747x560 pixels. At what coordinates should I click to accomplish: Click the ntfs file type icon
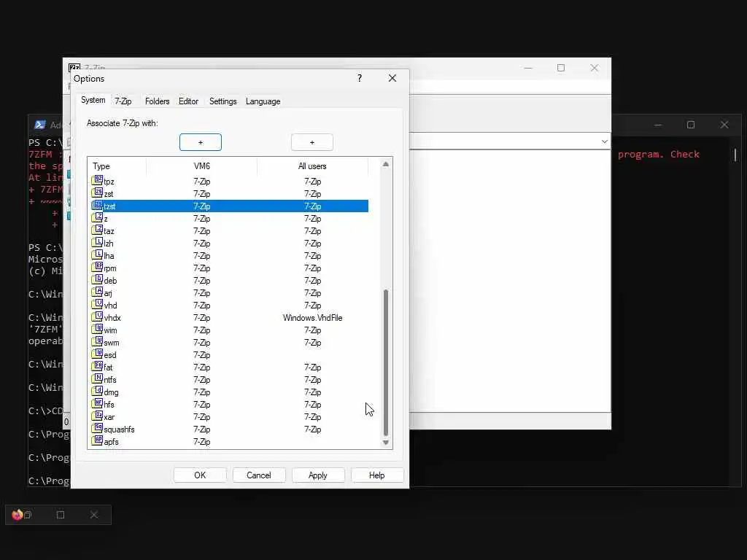[x=97, y=378]
